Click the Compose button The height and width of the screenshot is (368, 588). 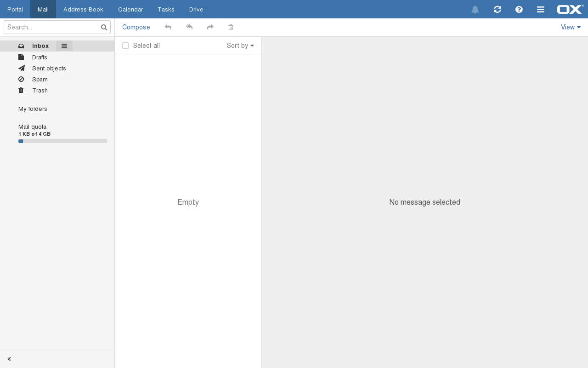(136, 27)
